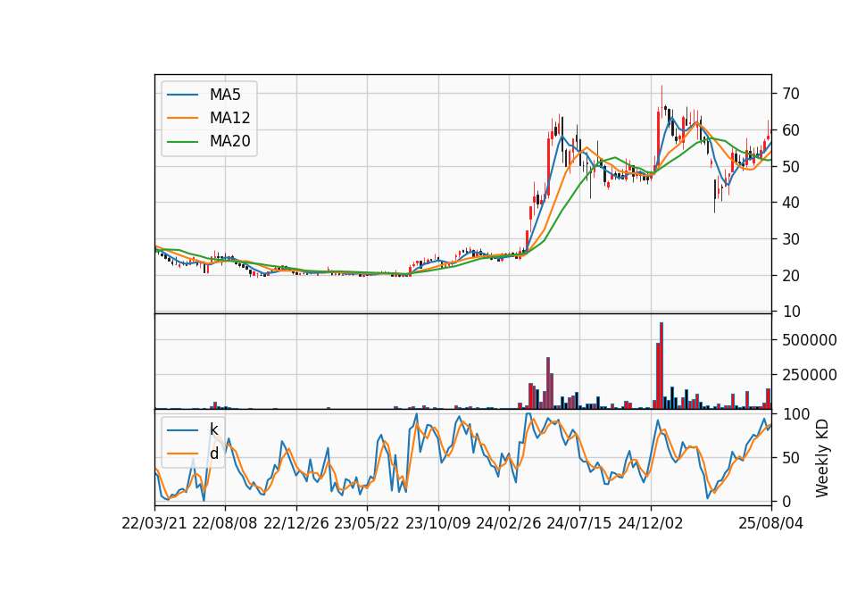Image resolution: width=857 pixels, height=616 pixels.
Task: Click the 40 price axis tick
Action: tap(791, 203)
